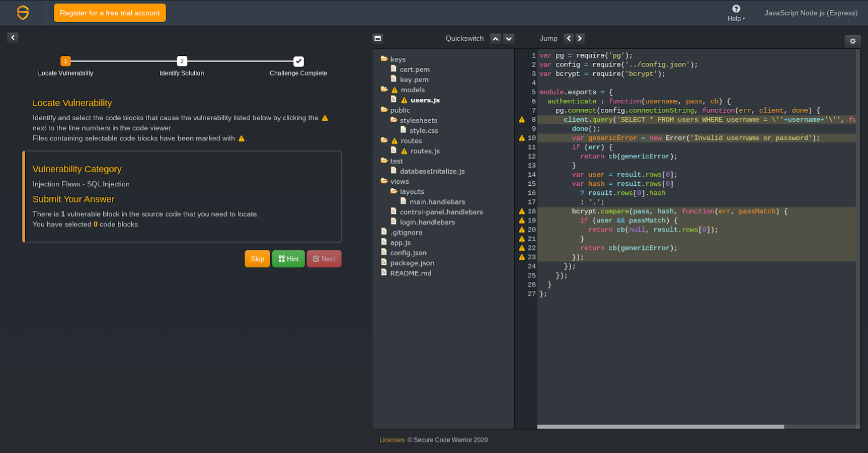Select warning marker on line 18
The width and height of the screenshot is (868, 453).
pos(522,211)
